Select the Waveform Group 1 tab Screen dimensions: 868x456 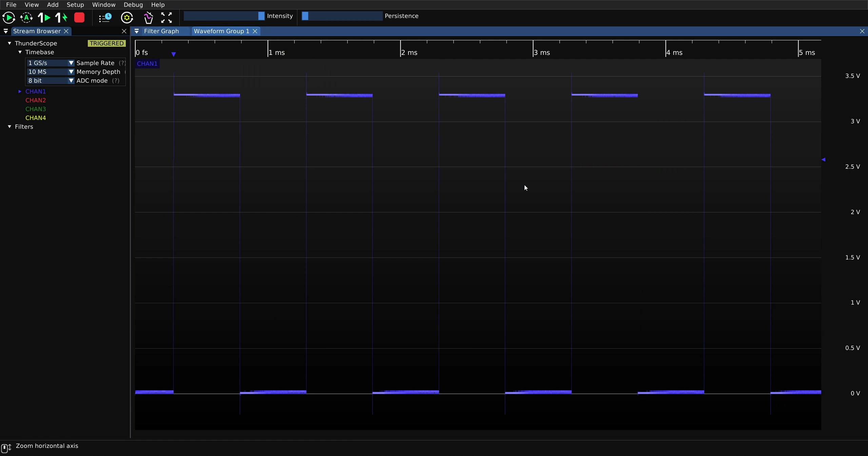pyautogui.click(x=221, y=31)
